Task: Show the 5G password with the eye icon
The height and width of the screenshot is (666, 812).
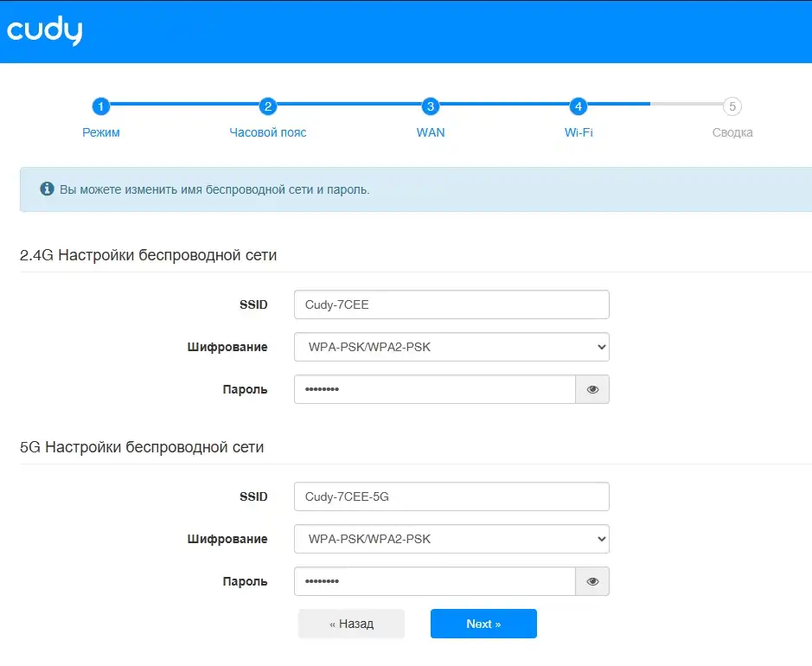Action: tap(592, 581)
